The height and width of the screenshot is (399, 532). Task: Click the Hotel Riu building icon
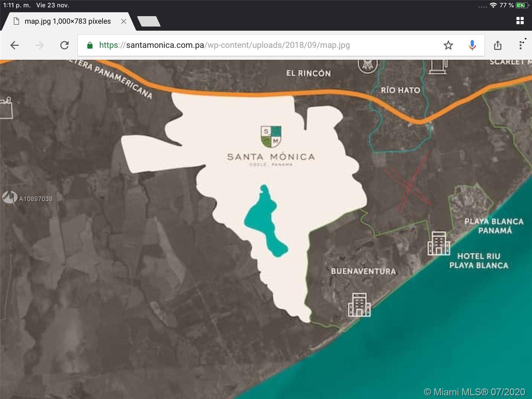(439, 243)
